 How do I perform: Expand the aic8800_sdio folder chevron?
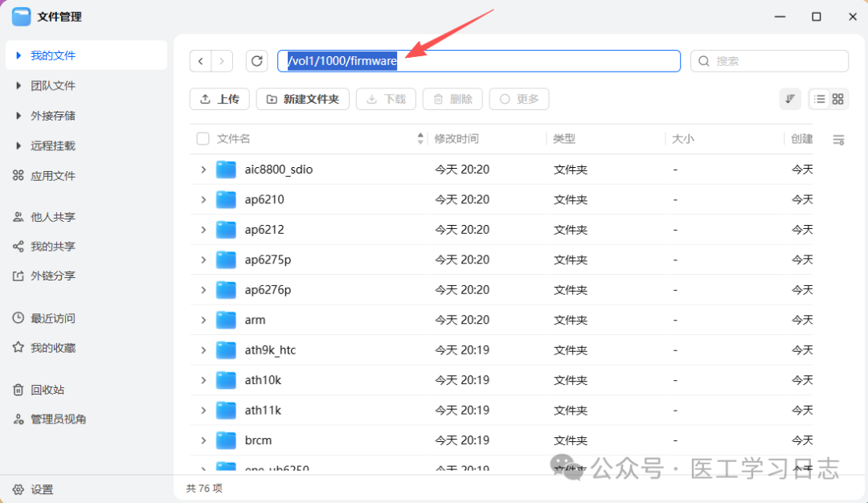(x=203, y=170)
